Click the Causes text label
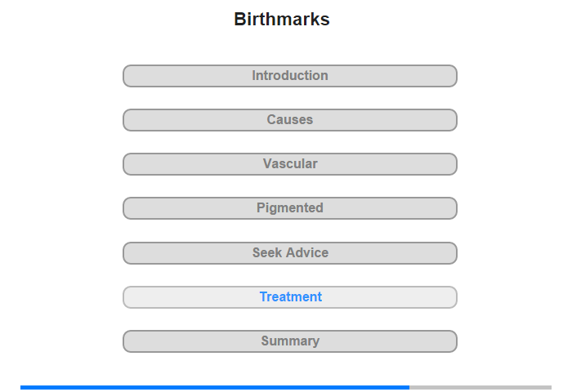Screen dimensions: 572x392 click(x=290, y=120)
